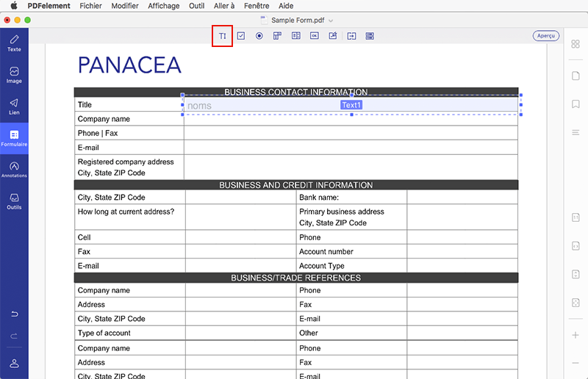Image resolution: width=588 pixels, height=379 pixels.
Task: Select the Combo Box form tool
Action: point(278,36)
